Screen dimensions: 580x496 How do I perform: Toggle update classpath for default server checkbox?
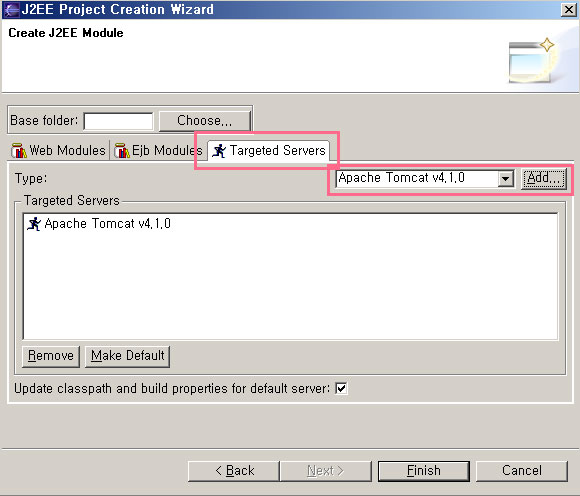pyautogui.click(x=341, y=388)
